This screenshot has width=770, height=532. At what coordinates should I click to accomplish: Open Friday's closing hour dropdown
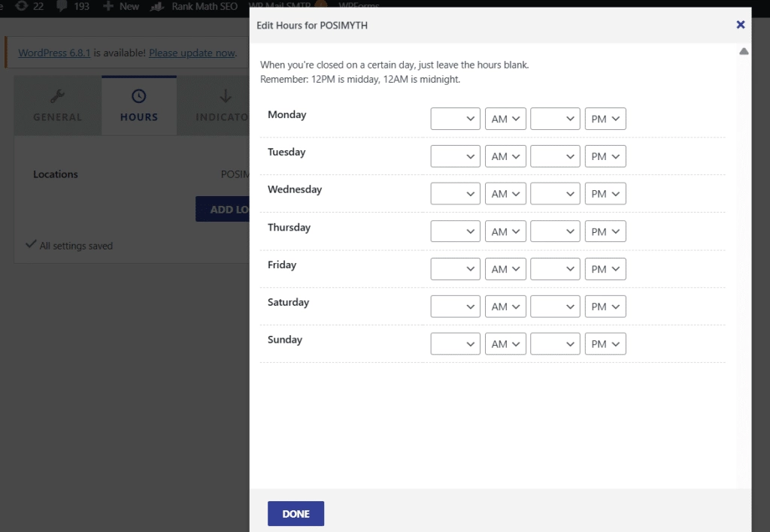(x=555, y=268)
